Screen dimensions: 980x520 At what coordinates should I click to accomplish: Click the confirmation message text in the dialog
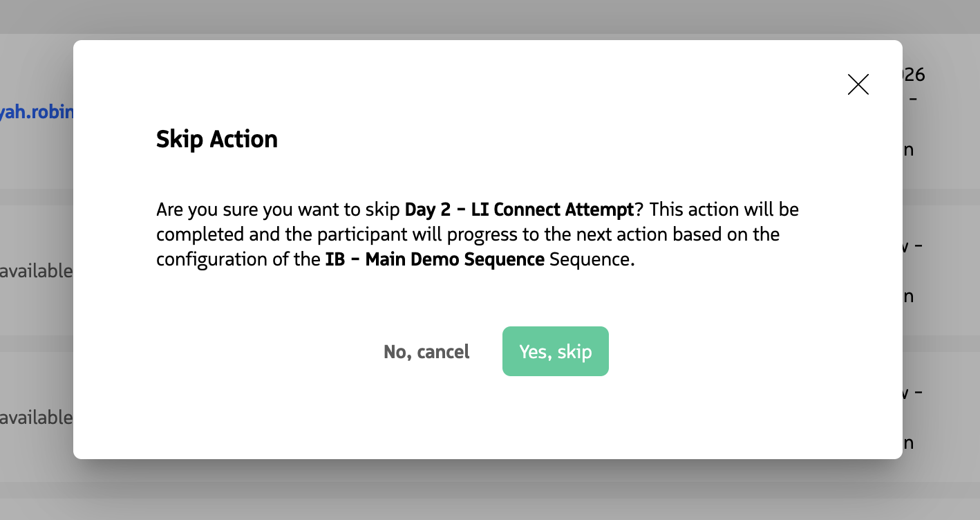(x=477, y=234)
